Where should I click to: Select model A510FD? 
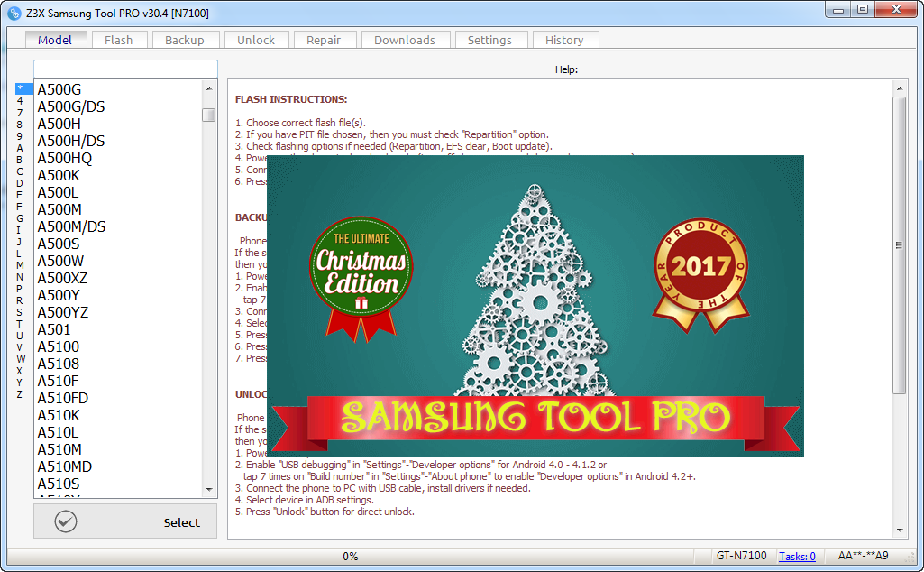click(63, 398)
